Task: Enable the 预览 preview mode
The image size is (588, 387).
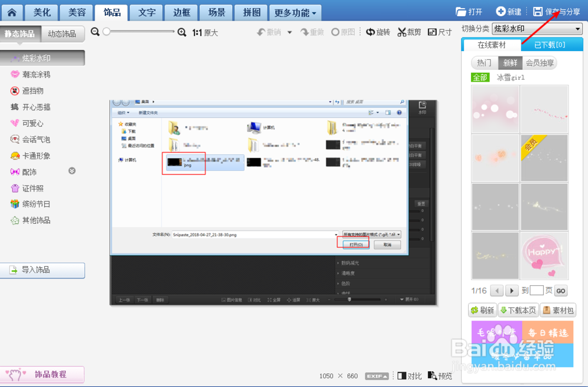Action: tap(440, 376)
